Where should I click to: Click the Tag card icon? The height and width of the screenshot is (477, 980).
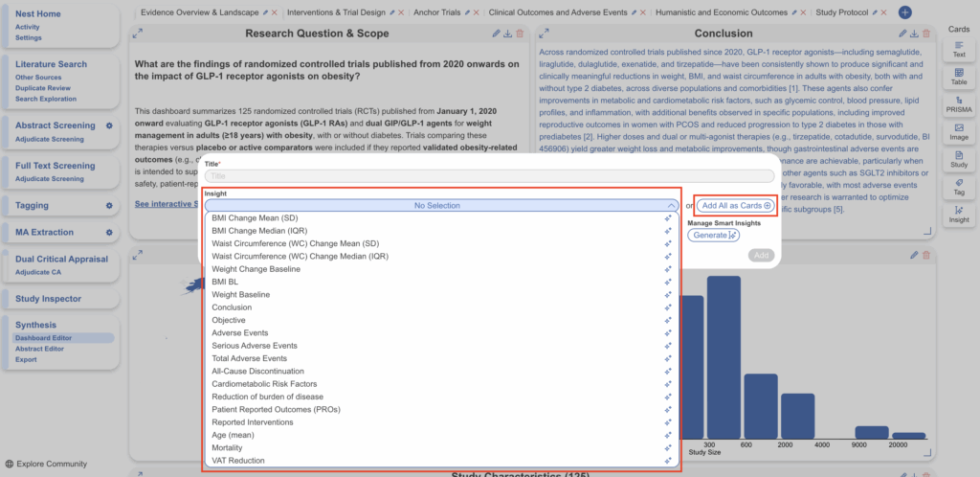click(x=959, y=186)
